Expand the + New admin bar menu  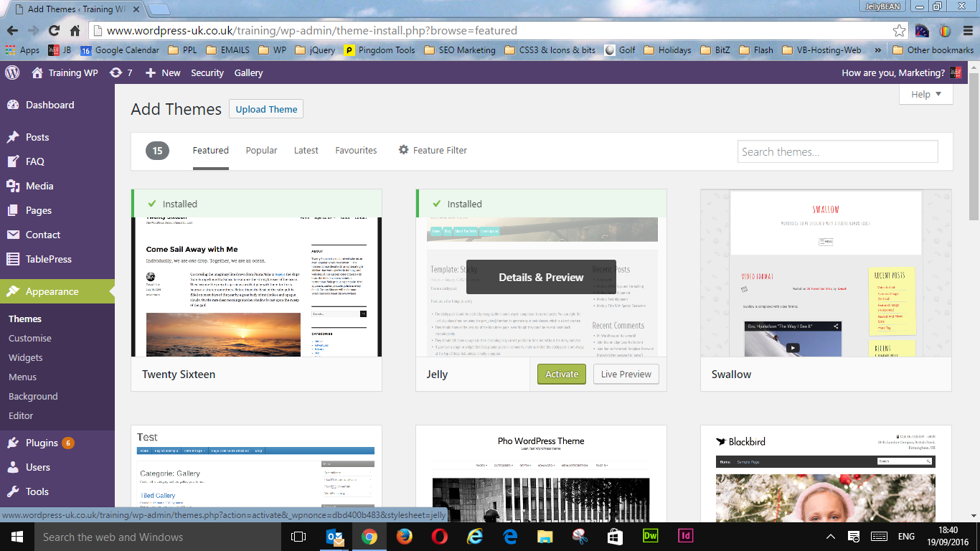tap(163, 72)
